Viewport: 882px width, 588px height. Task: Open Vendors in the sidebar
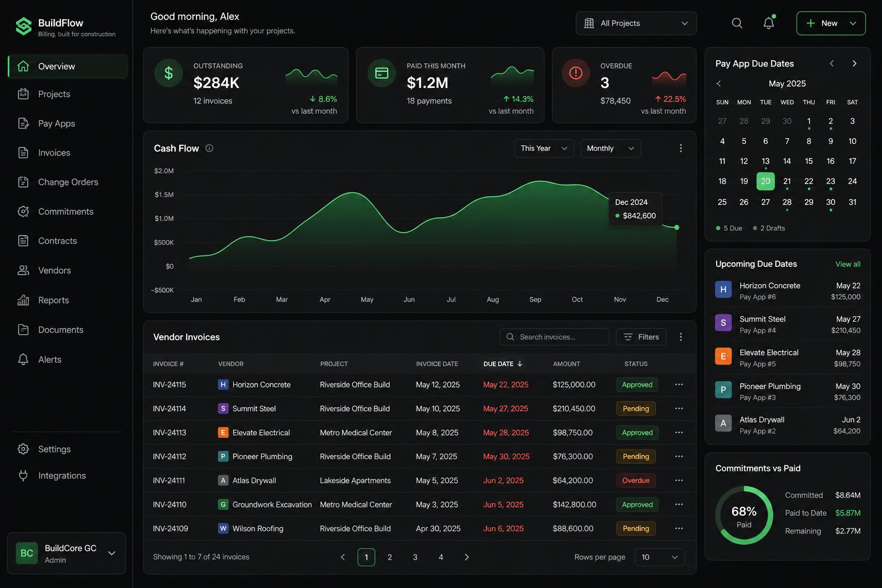tap(68, 270)
